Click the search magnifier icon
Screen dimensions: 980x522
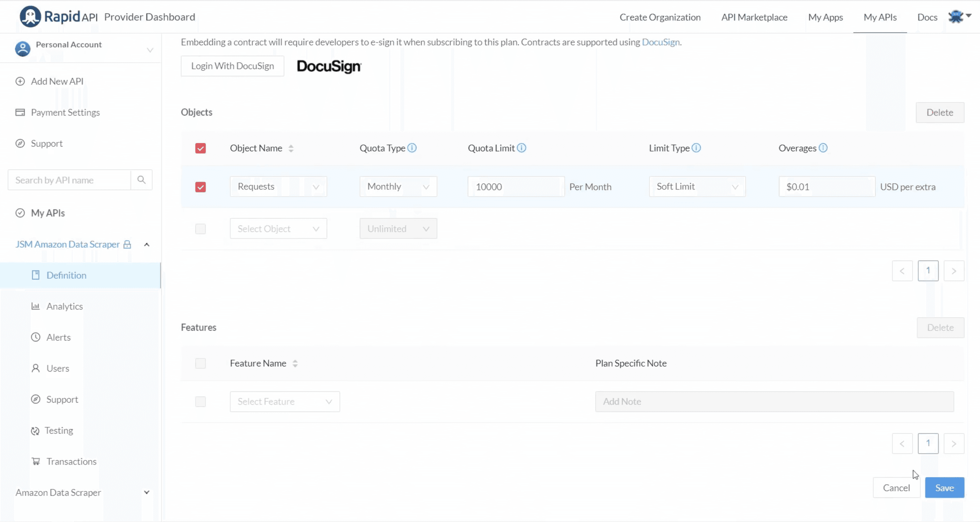(x=142, y=180)
